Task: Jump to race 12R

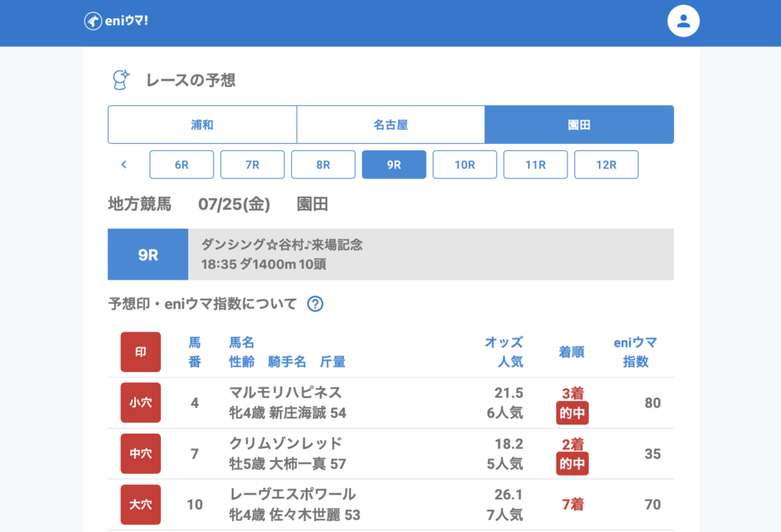Action: point(606,165)
